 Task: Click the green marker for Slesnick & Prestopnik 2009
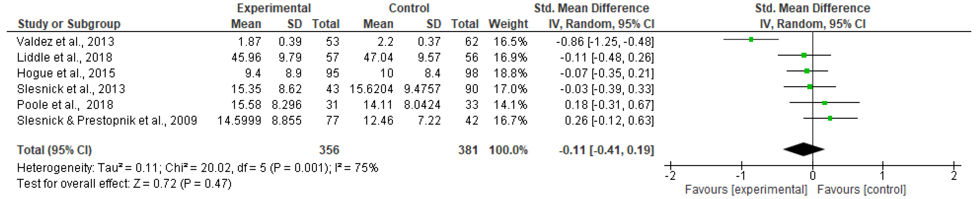pyautogui.click(x=830, y=119)
